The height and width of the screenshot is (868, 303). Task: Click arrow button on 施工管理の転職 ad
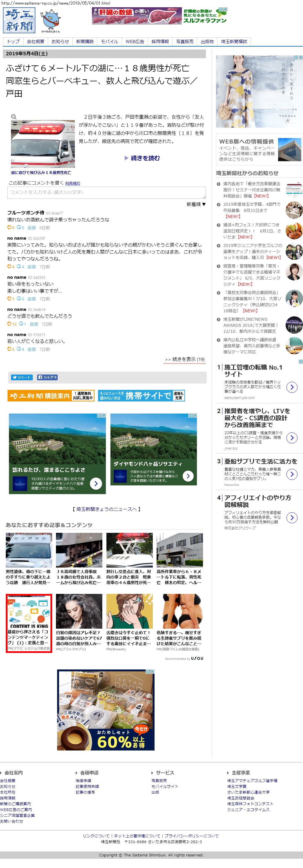(x=291, y=387)
